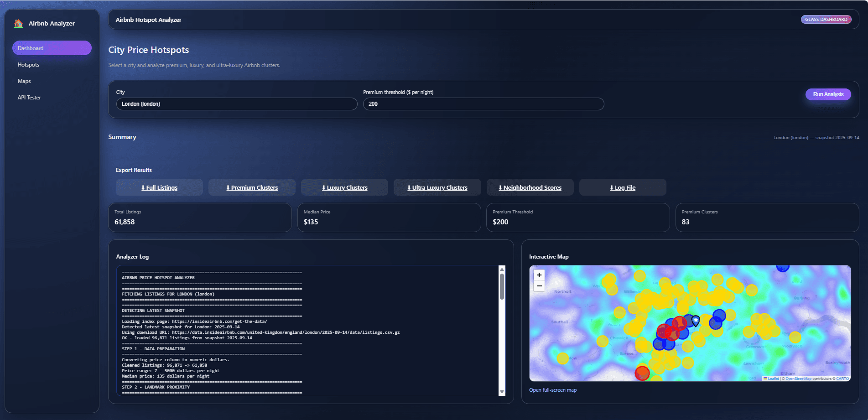Viewport: 868px width, 420px height.
Task: Download the Neighborhood Scores export
Action: click(530, 187)
